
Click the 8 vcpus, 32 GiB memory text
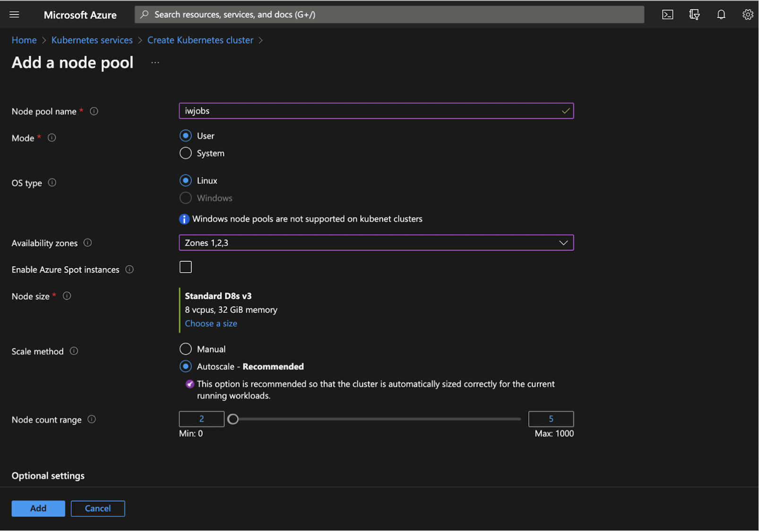coord(231,310)
